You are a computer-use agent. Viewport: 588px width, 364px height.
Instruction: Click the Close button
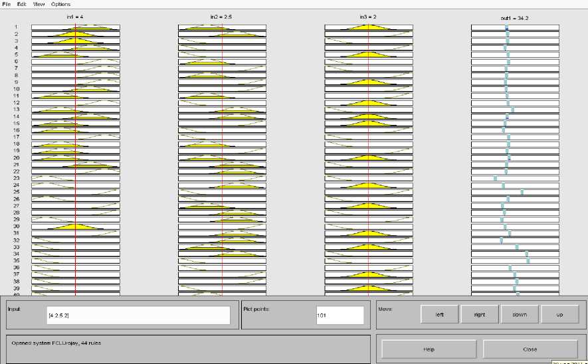pyautogui.click(x=530, y=349)
